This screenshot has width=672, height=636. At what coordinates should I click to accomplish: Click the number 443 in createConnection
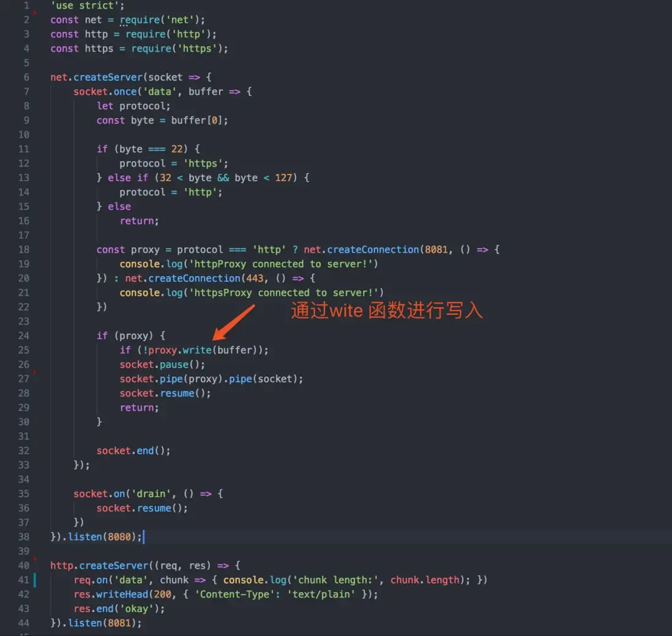coord(255,279)
